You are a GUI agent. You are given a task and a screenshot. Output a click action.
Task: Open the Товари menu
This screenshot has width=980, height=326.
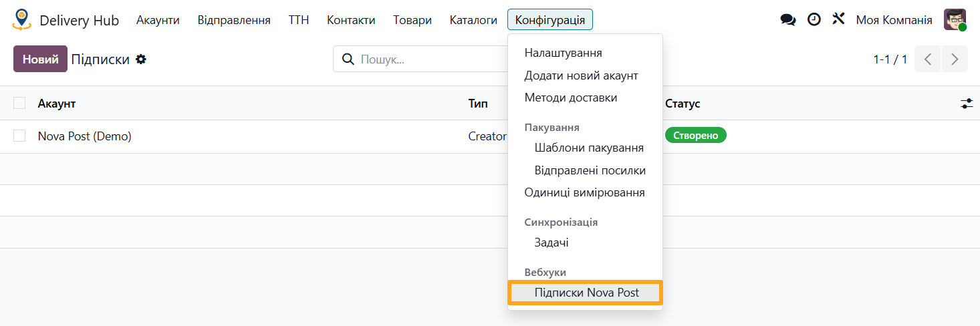tap(412, 20)
